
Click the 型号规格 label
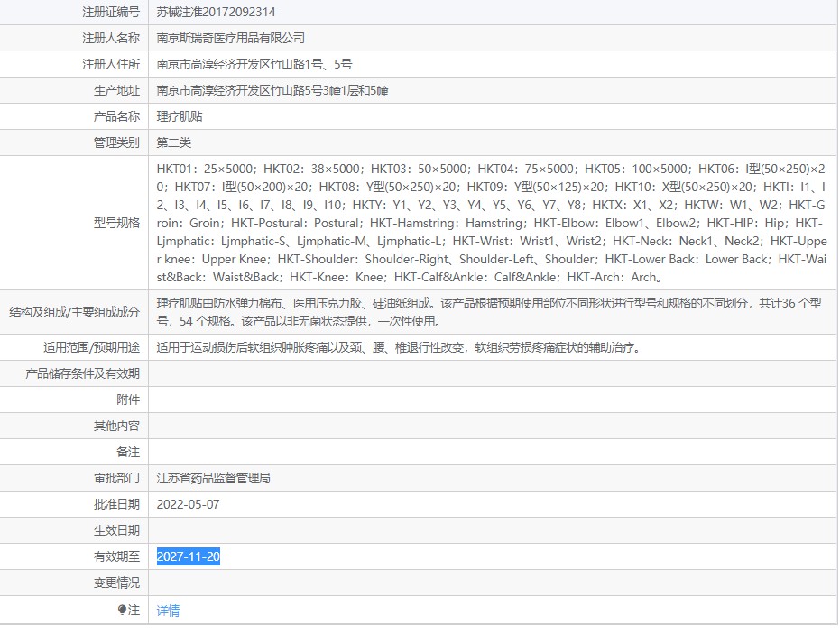pos(116,223)
